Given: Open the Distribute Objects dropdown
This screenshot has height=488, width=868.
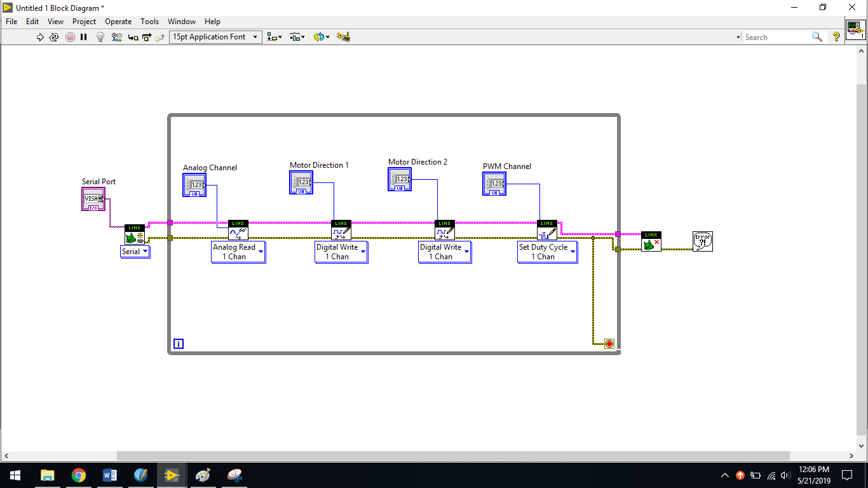Looking at the screenshot, I should pyautogui.click(x=297, y=37).
